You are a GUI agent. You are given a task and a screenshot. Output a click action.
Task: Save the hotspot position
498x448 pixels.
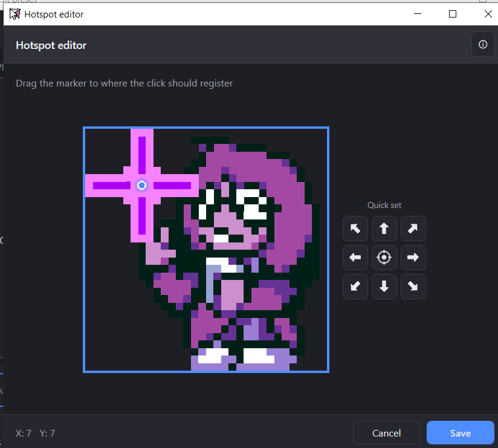click(460, 433)
